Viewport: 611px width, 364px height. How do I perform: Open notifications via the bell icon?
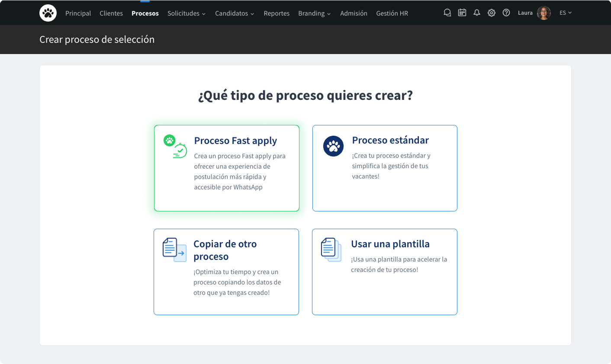click(x=476, y=13)
